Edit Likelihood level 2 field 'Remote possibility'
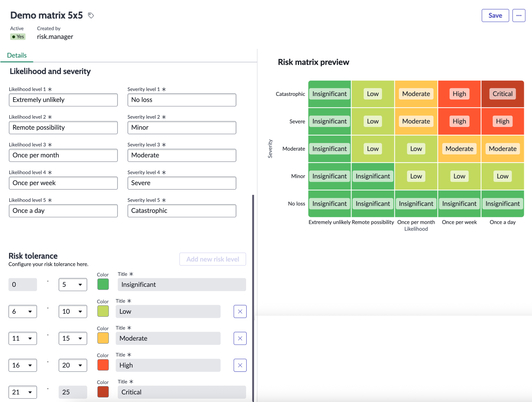This screenshot has height=402, width=532. [x=63, y=127]
